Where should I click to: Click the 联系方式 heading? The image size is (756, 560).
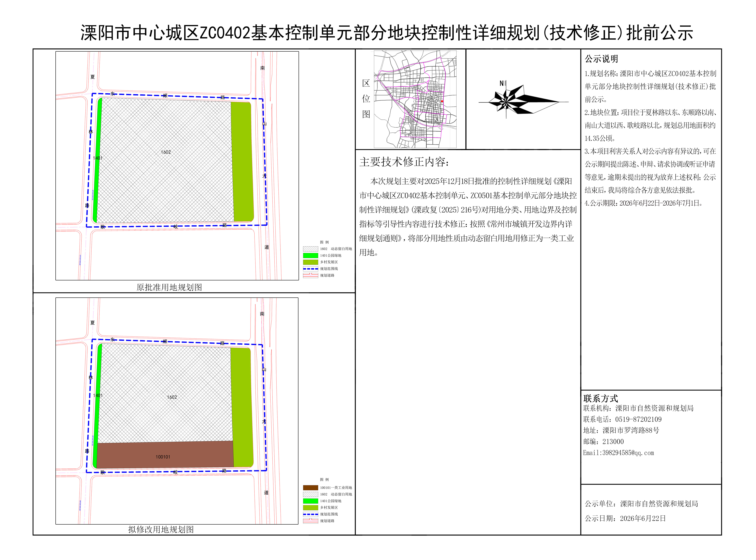click(600, 398)
